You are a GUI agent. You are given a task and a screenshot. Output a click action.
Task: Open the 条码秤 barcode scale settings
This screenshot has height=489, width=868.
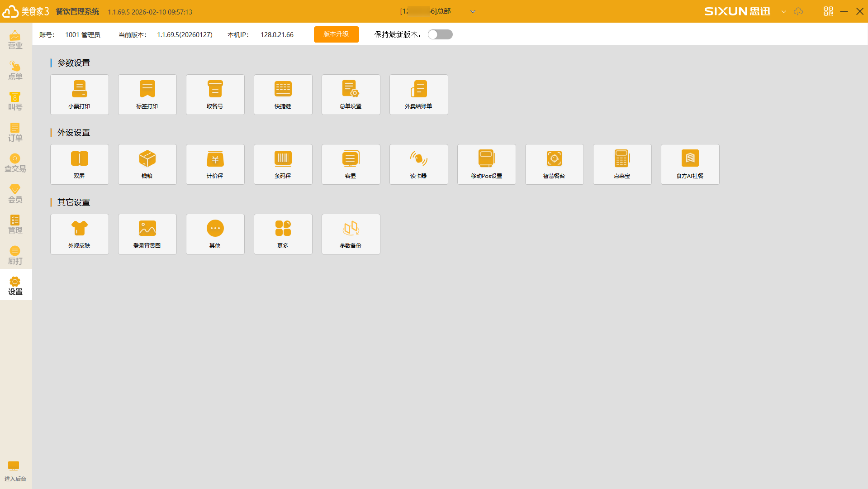pos(283,164)
